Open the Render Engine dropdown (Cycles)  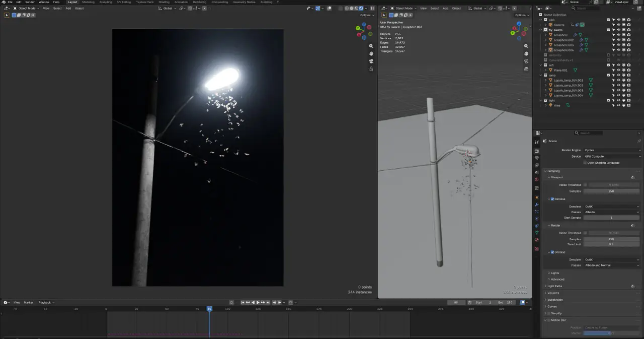(x=612, y=150)
